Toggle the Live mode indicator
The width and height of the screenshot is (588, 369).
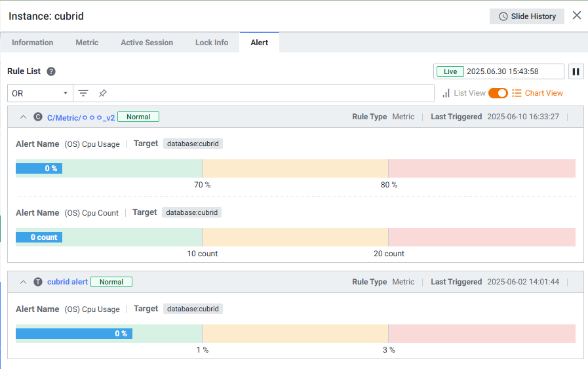pos(450,71)
